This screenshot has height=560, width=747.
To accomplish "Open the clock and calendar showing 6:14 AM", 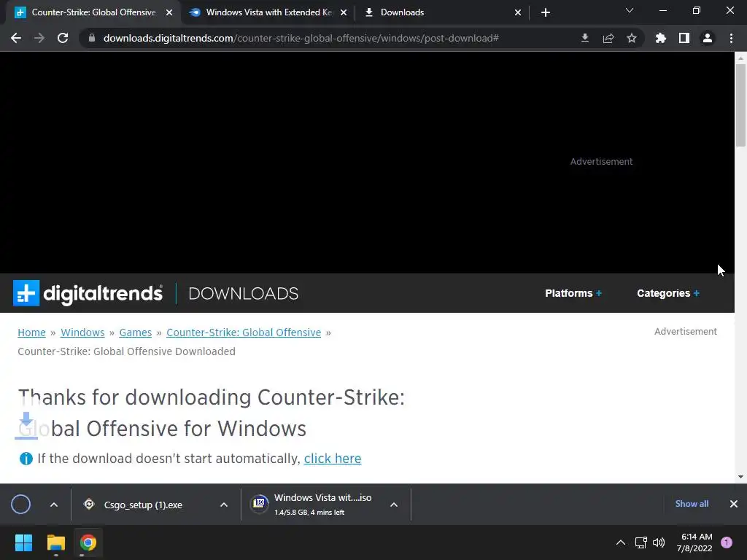I will point(694,542).
